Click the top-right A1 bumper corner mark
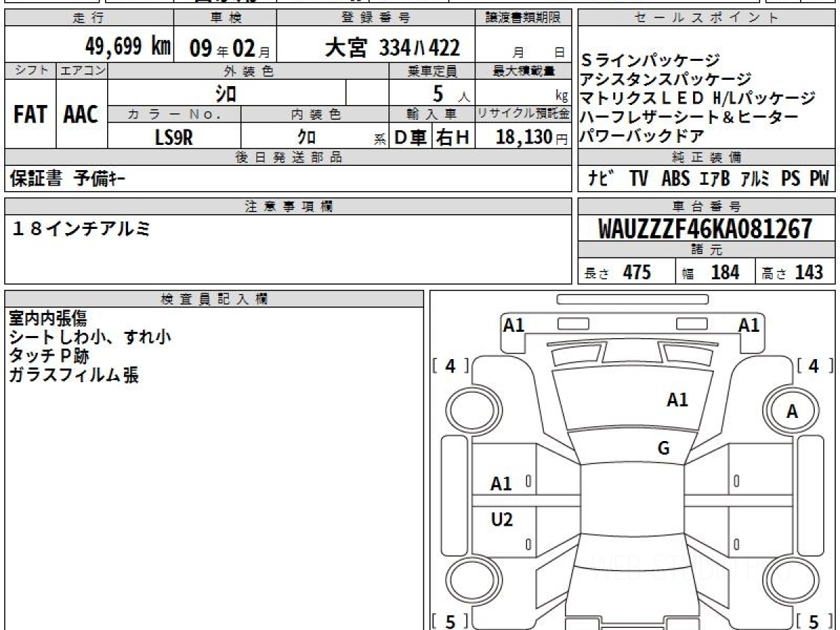The width and height of the screenshot is (840, 630). pos(749,325)
